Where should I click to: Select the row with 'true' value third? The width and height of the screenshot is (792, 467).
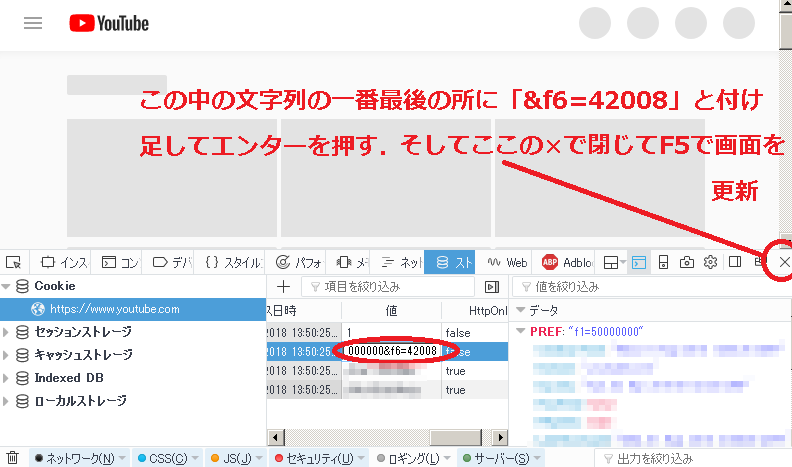tap(387, 371)
